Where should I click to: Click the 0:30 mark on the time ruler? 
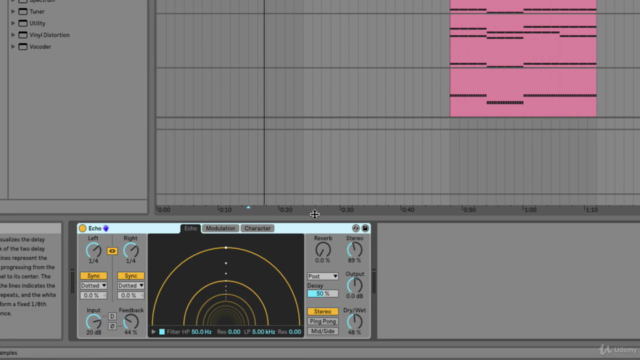pyautogui.click(x=347, y=210)
